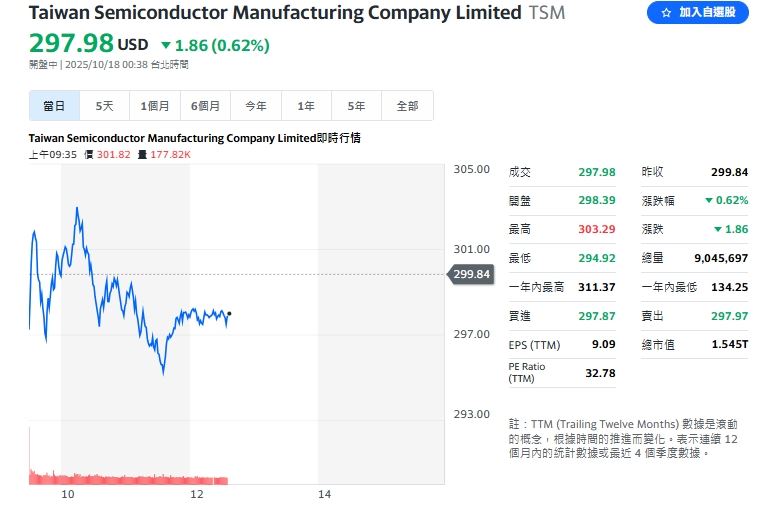Click the 12 o'clock time axis label
The height and width of the screenshot is (513, 761).
click(196, 495)
